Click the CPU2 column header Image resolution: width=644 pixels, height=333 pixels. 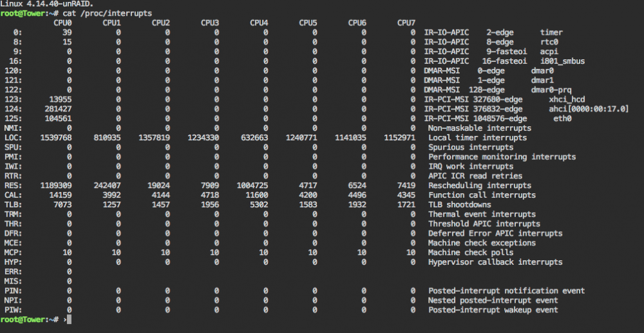(160, 23)
